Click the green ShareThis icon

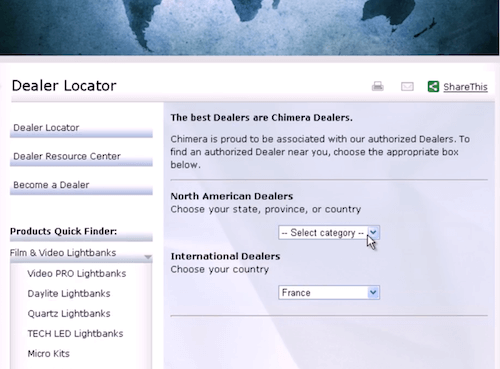click(x=433, y=87)
